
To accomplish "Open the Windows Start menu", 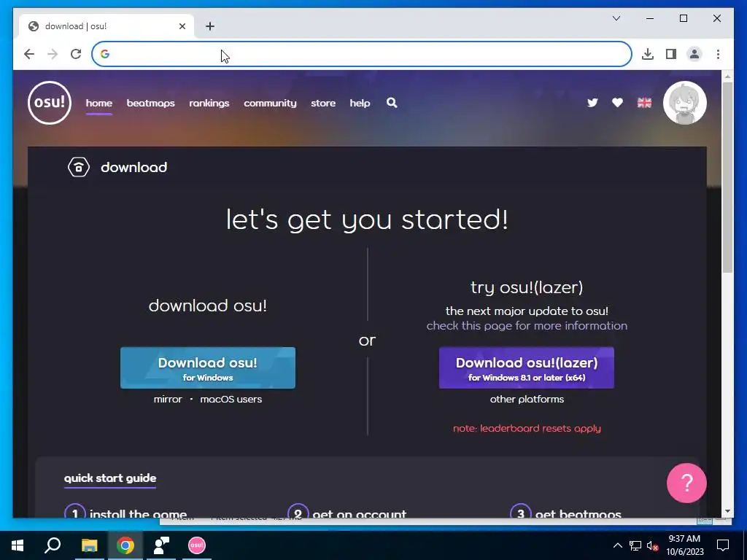I will (x=18, y=545).
